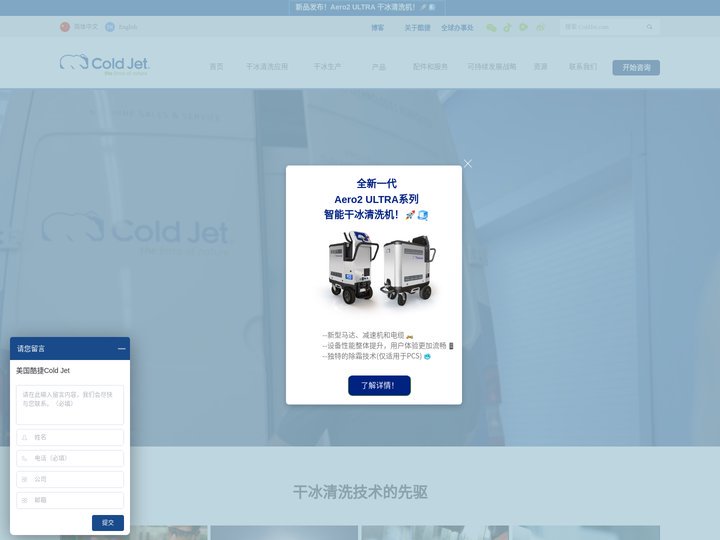Open the green video channel icon
Viewport: 720px width, 540px height.
click(523, 28)
